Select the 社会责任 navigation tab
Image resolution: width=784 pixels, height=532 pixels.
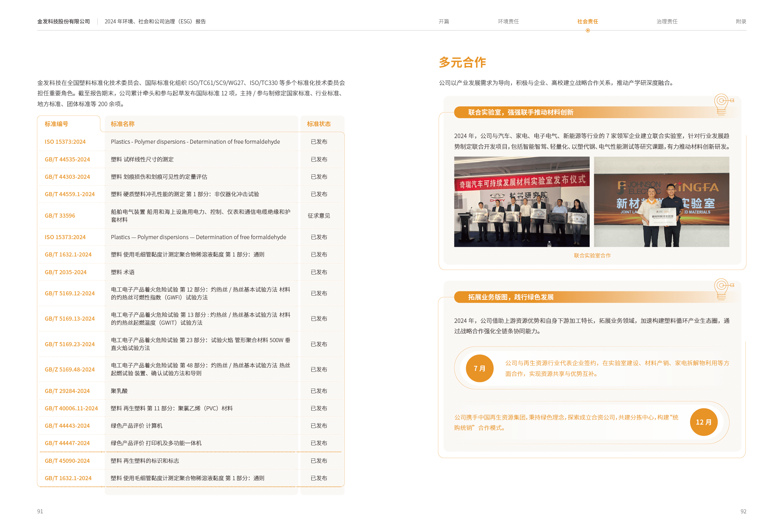pyautogui.click(x=587, y=21)
